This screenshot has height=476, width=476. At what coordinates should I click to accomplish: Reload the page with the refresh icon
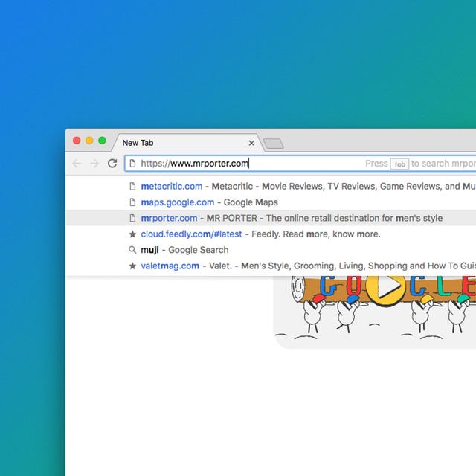[112, 164]
